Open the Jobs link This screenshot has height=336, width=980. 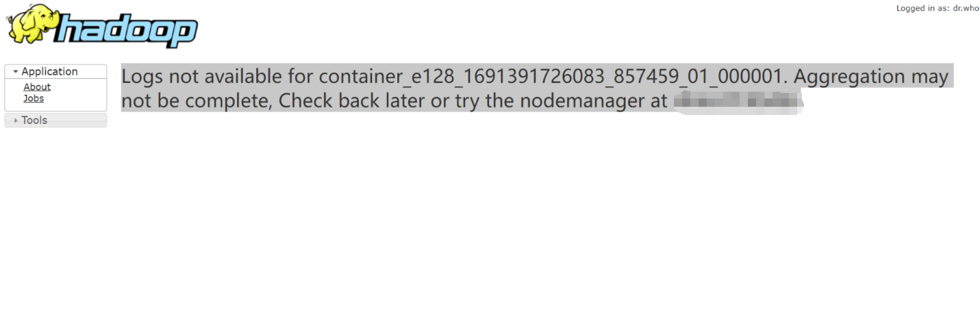point(34,99)
